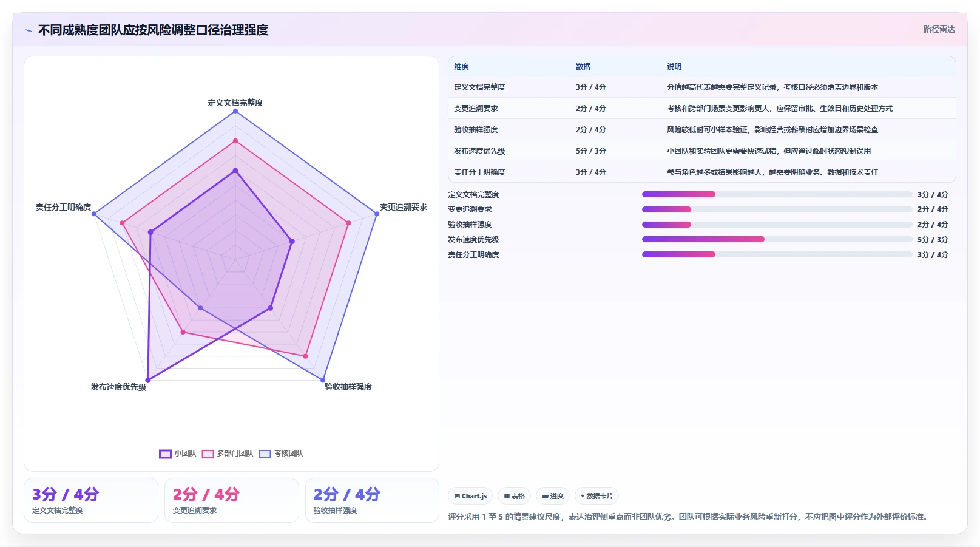Click the 表格 tag chip

514,496
